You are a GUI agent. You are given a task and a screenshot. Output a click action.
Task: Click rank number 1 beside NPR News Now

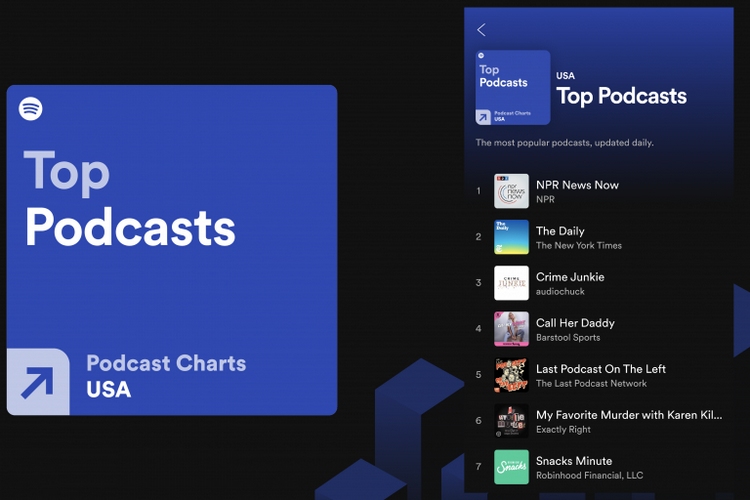[478, 191]
